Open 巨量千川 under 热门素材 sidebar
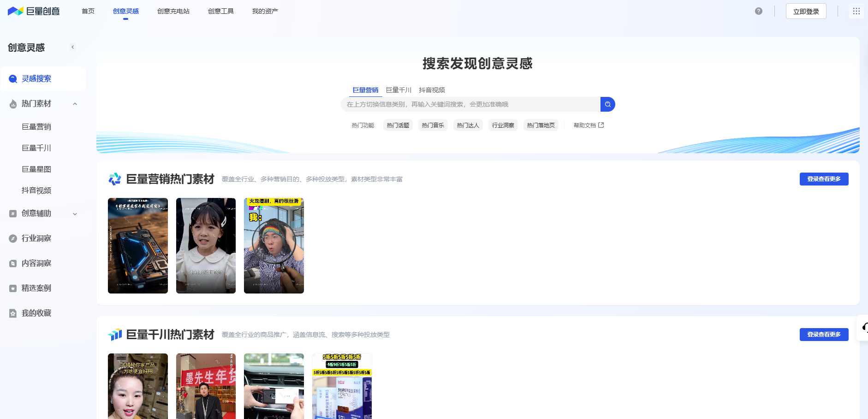Screen dimensions: 868x419 (x=36, y=148)
